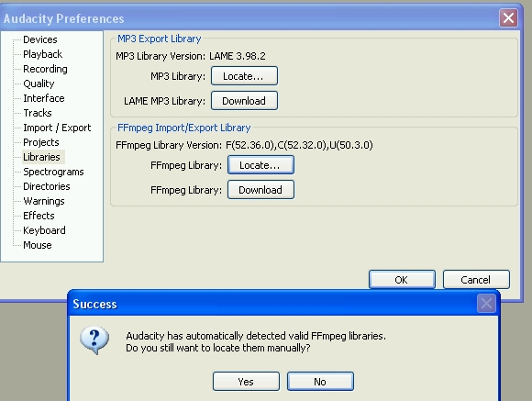Image resolution: width=532 pixels, height=401 pixels.
Task: Select Recording in the category list
Action: tap(45, 69)
